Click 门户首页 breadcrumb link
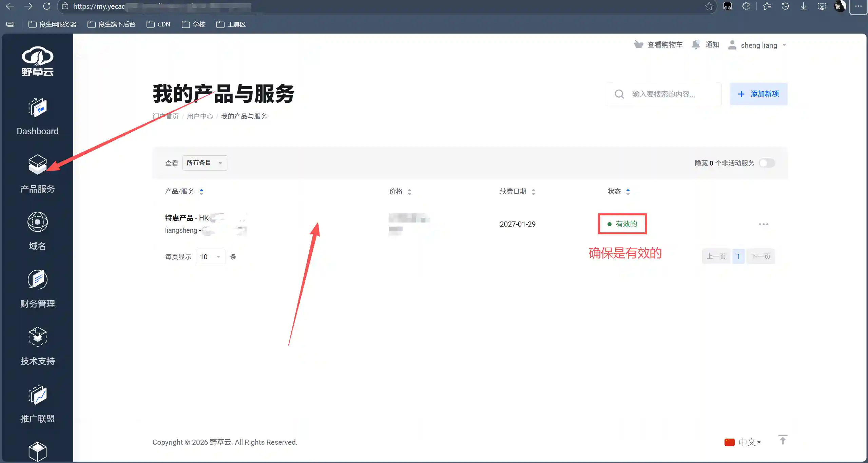Image resolution: width=868 pixels, height=463 pixels. (166, 116)
